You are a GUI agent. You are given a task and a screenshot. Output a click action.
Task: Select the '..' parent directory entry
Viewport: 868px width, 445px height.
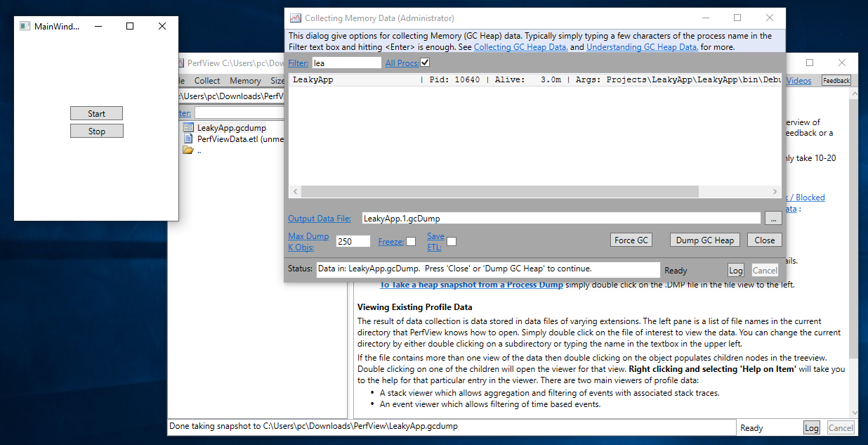point(199,150)
